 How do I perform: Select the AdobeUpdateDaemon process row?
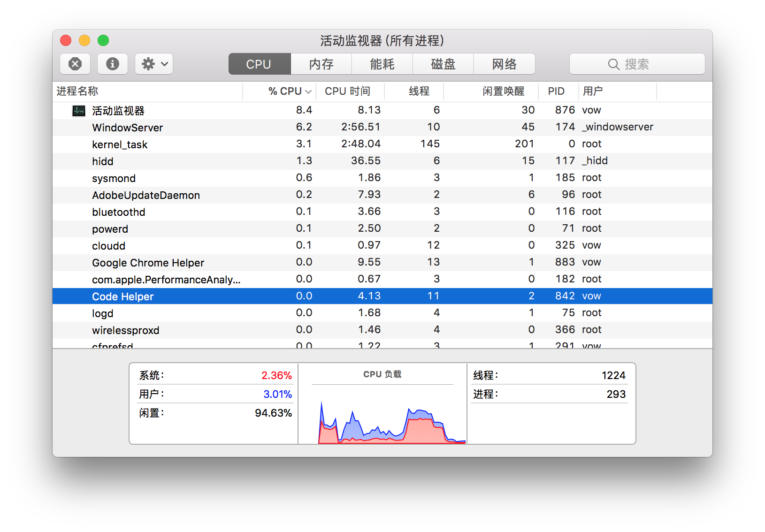pos(382,195)
